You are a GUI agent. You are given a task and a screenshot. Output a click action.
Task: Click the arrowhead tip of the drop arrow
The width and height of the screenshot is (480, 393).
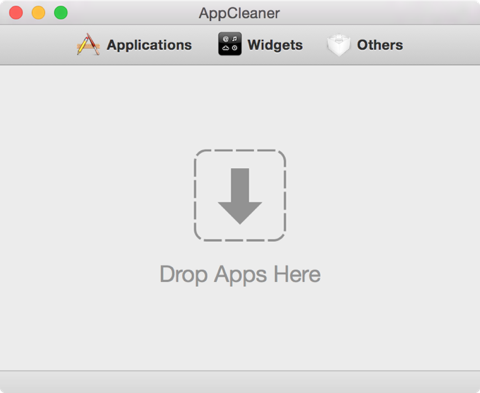pyautogui.click(x=240, y=219)
